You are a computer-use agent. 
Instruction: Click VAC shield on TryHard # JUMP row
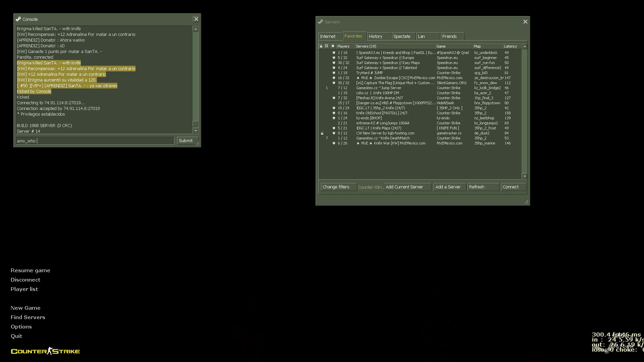pos(334,73)
